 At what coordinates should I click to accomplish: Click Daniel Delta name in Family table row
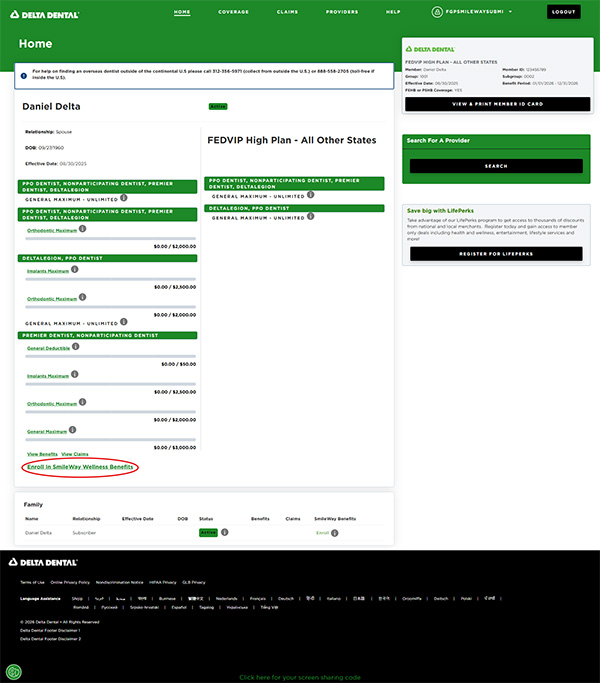pyautogui.click(x=38, y=533)
